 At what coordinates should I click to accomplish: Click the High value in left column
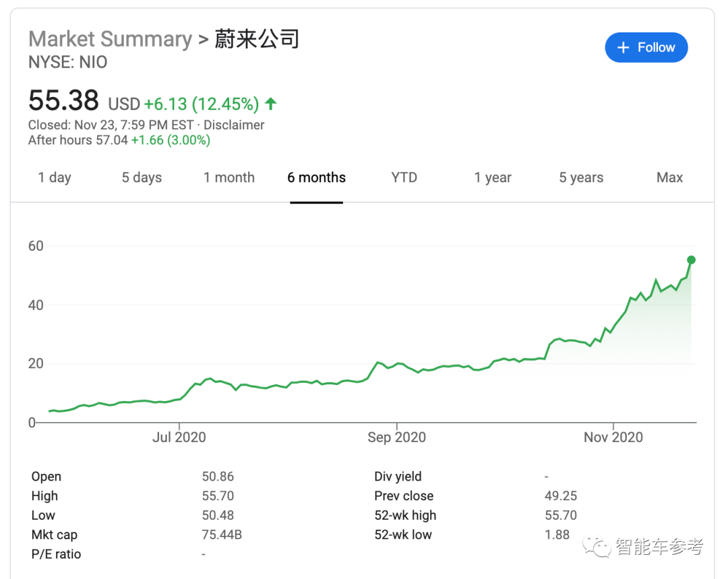tap(218, 496)
